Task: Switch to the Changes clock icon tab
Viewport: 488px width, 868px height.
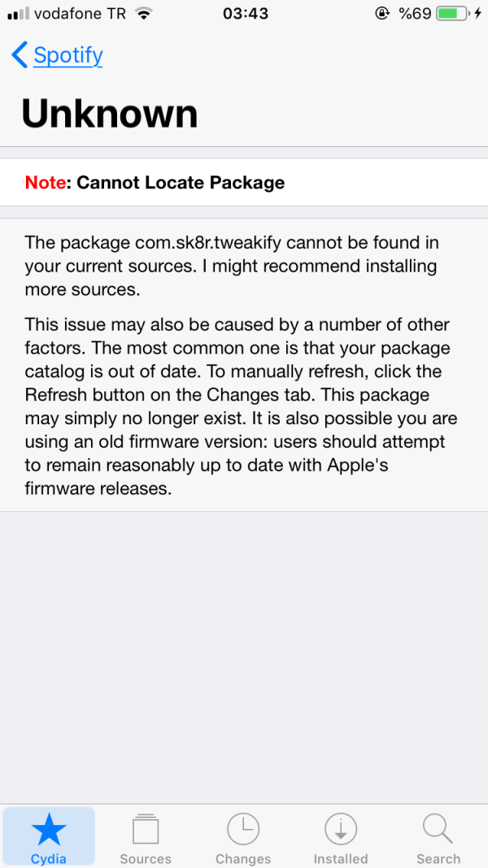Action: (x=242, y=831)
